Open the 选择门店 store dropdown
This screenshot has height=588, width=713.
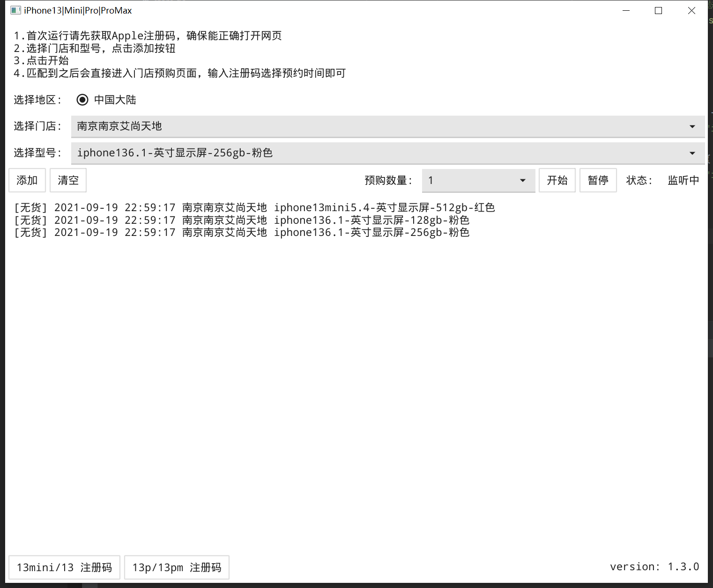(x=388, y=126)
